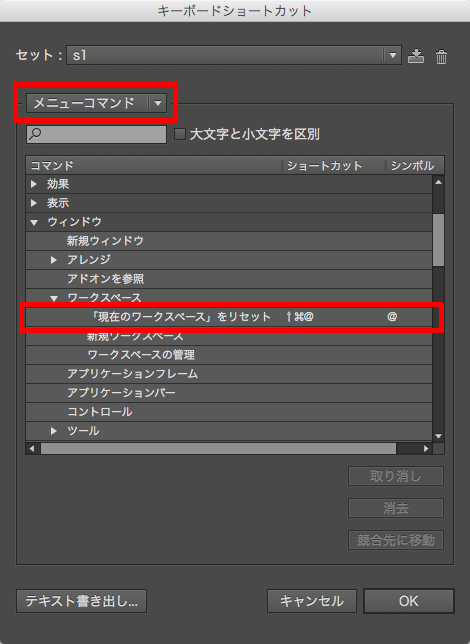Click the horizontal scrollbar thumb
This screenshot has width=470, height=644.
coord(218,448)
